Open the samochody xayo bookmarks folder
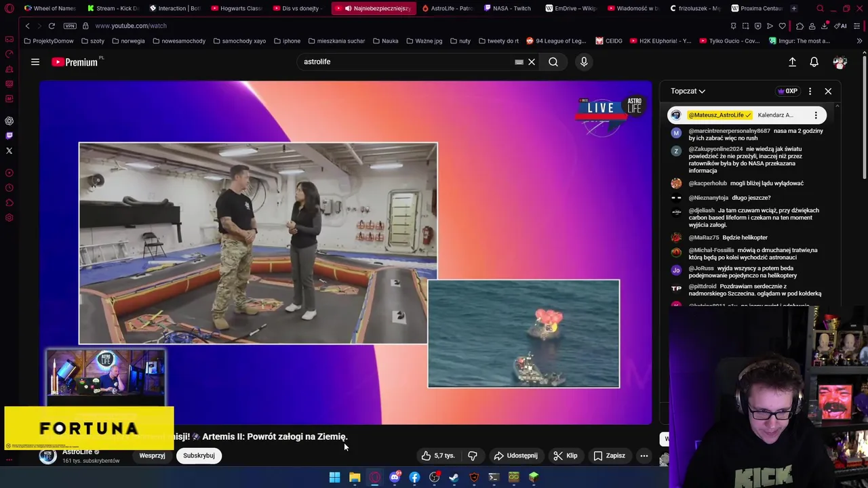This screenshot has width=868, height=488. [239, 41]
